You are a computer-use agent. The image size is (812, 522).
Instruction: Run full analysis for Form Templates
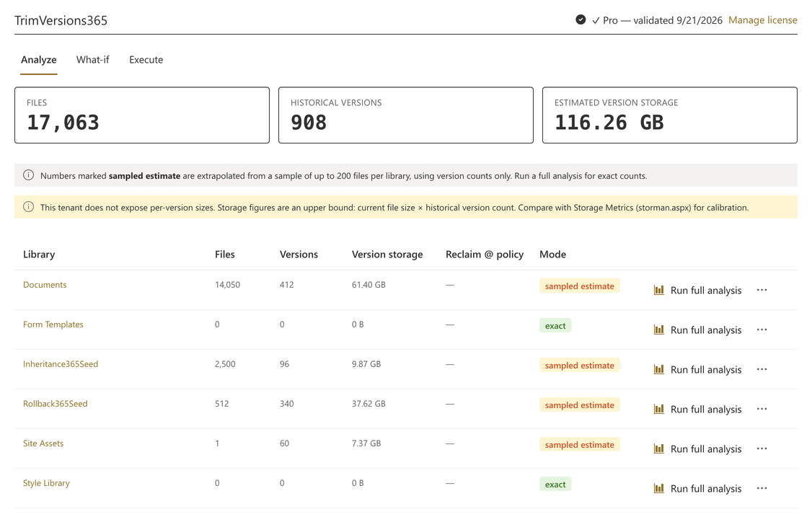[697, 330]
